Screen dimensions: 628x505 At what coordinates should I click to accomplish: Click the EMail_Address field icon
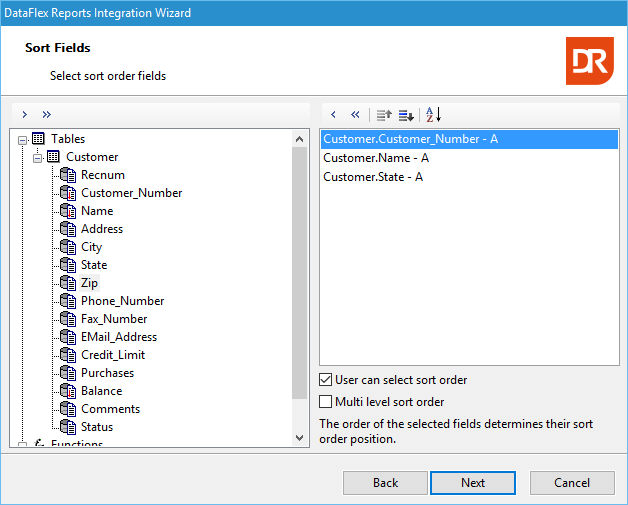(x=68, y=337)
